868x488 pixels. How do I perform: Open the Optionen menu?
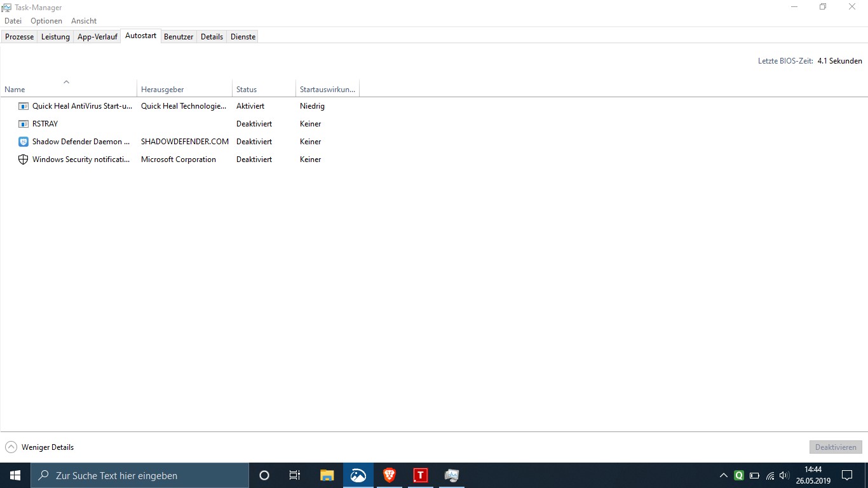pyautogui.click(x=46, y=21)
